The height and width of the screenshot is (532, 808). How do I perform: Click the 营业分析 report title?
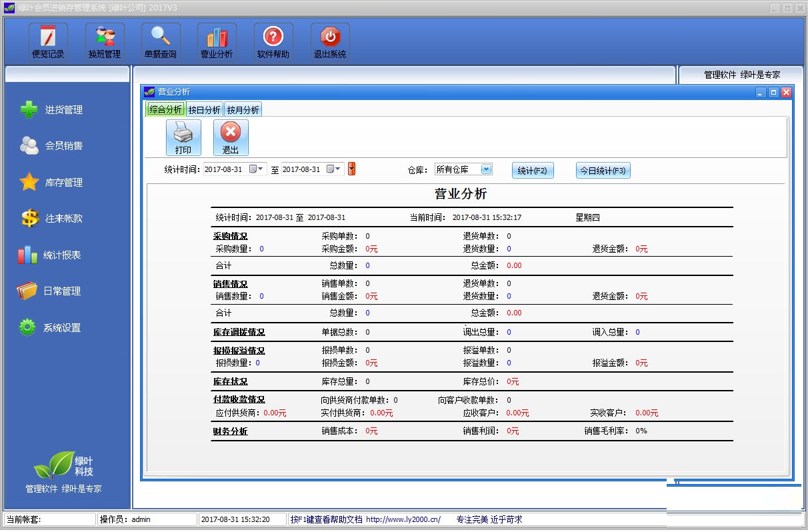pyautogui.click(x=461, y=195)
